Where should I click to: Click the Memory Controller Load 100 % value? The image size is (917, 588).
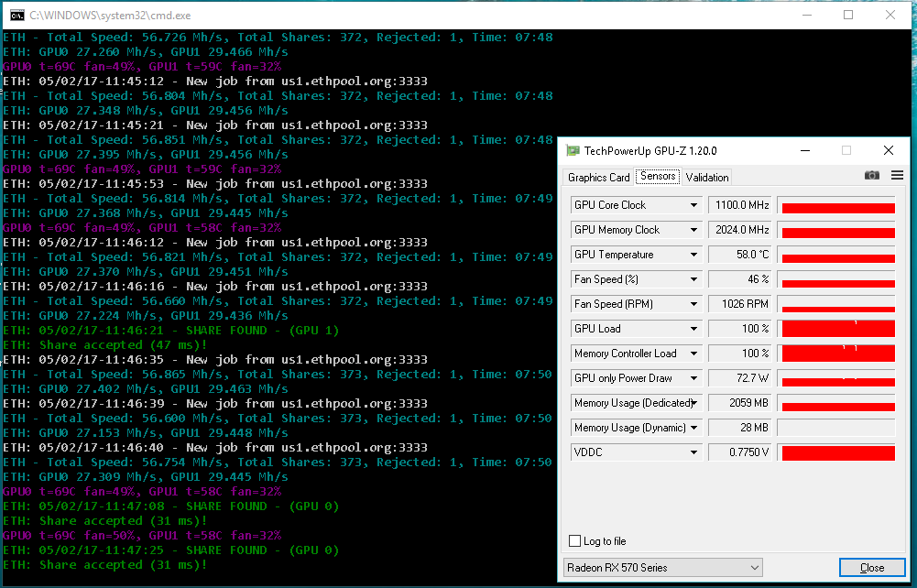pyautogui.click(x=740, y=354)
